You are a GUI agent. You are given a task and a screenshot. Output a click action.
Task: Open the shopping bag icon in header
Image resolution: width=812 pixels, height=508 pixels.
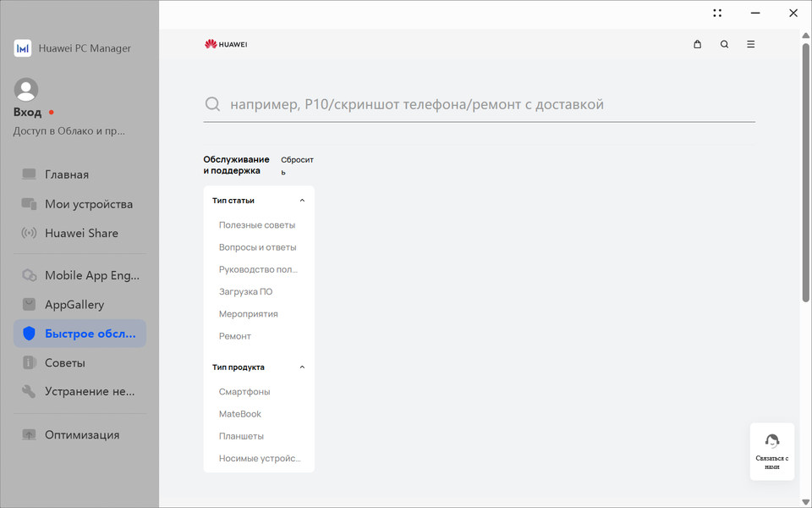(697, 44)
